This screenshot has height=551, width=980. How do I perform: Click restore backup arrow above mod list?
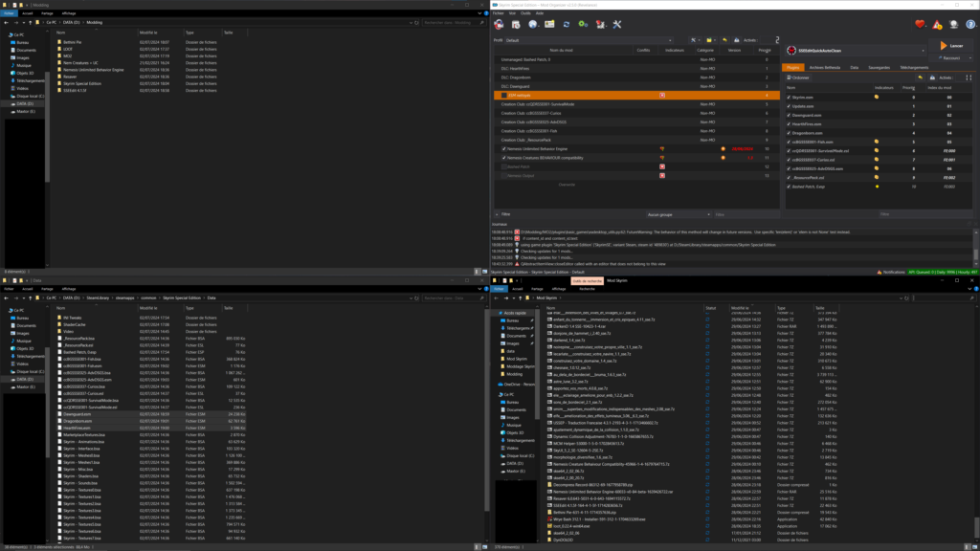(x=724, y=40)
